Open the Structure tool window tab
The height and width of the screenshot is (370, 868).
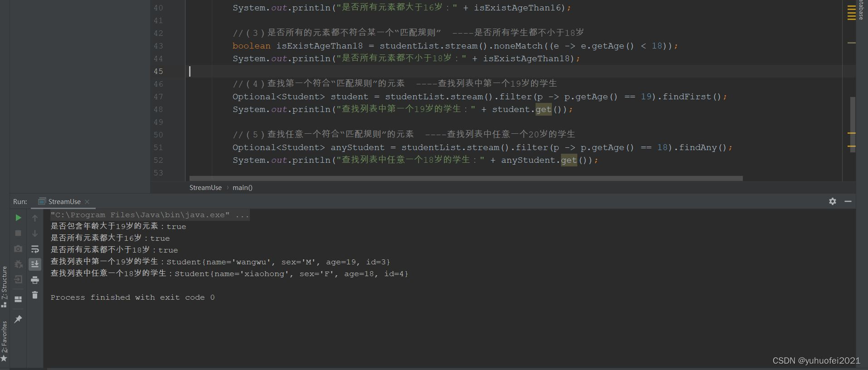click(4, 287)
